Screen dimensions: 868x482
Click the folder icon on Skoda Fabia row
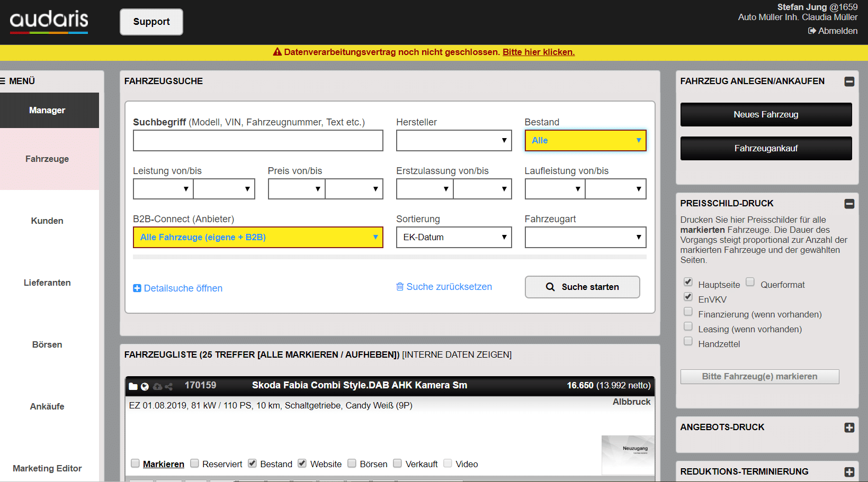click(133, 386)
